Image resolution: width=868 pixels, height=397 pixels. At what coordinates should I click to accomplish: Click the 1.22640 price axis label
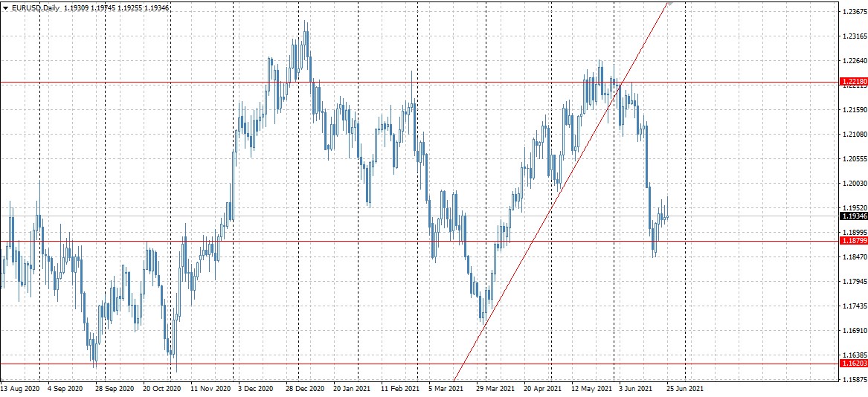[x=853, y=61]
